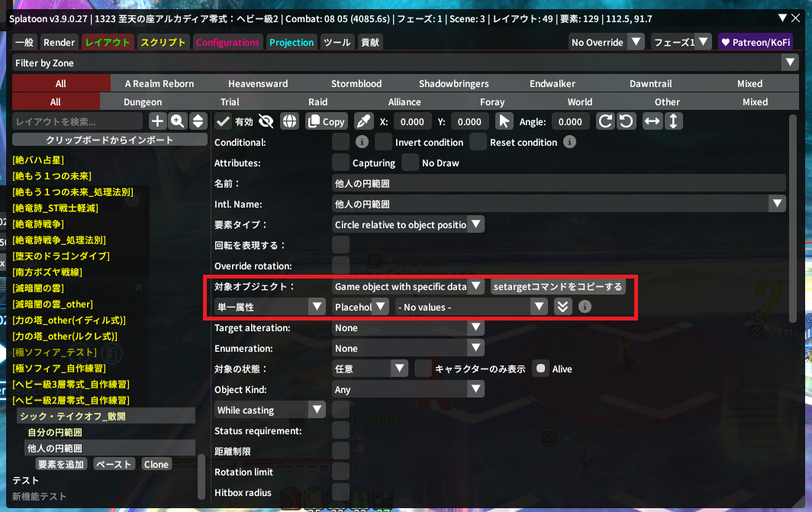This screenshot has height=512, width=812.
Task: Toggle the crossed-eye visibility icon in toolbar
Action: tap(266, 121)
